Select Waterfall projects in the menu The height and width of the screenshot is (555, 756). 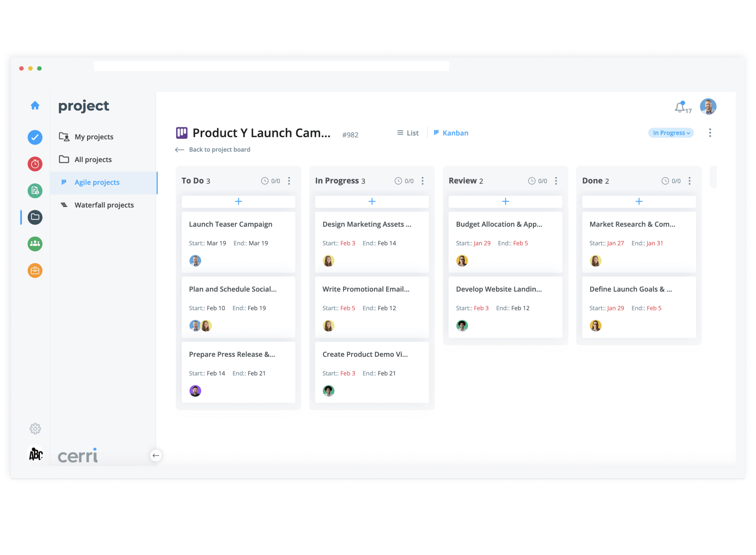coord(104,205)
